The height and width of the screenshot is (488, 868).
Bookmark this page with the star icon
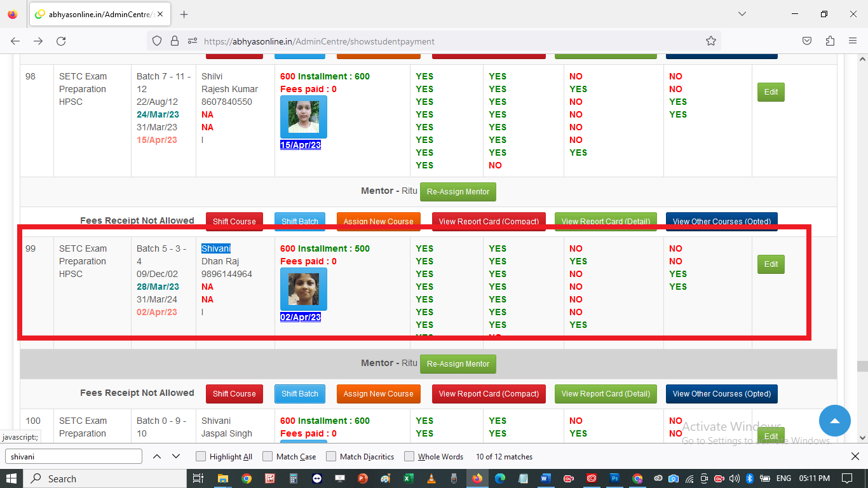pyautogui.click(x=710, y=41)
